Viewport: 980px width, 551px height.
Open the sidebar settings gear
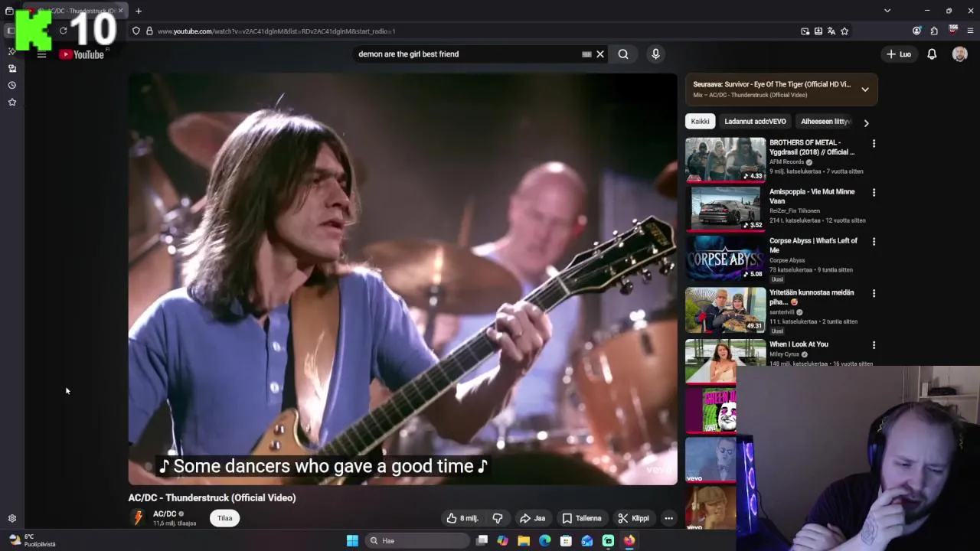click(x=12, y=518)
